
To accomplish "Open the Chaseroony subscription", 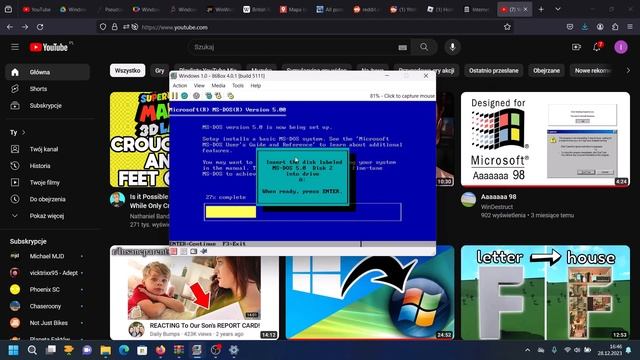I will (x=47, y=307).
